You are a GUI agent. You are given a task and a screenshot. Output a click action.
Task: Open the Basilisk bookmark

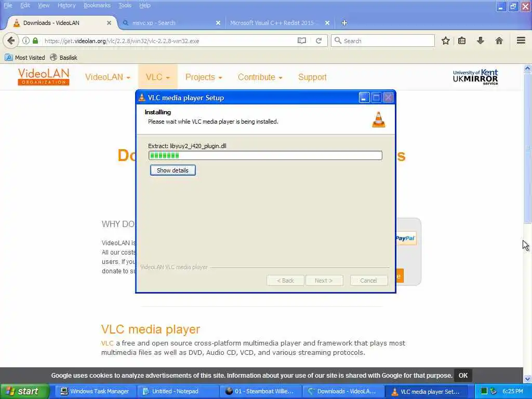tap(64, 58)
